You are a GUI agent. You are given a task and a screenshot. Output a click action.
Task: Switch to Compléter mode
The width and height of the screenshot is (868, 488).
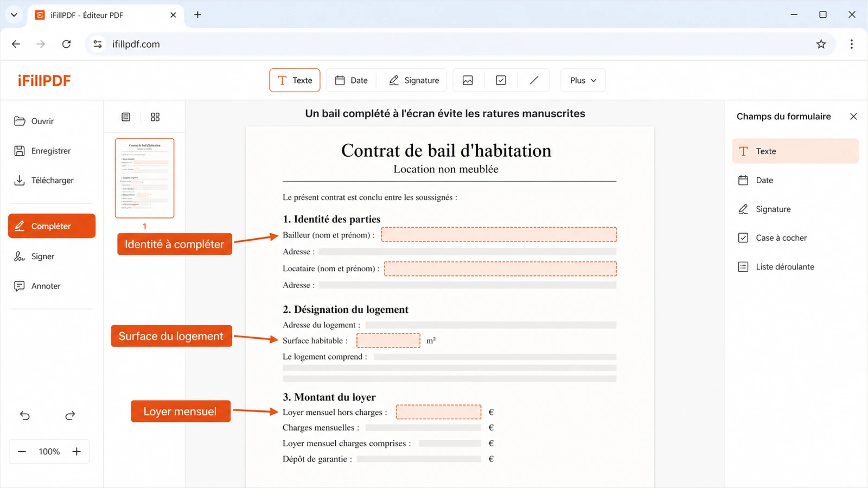[x=52, y=226]
